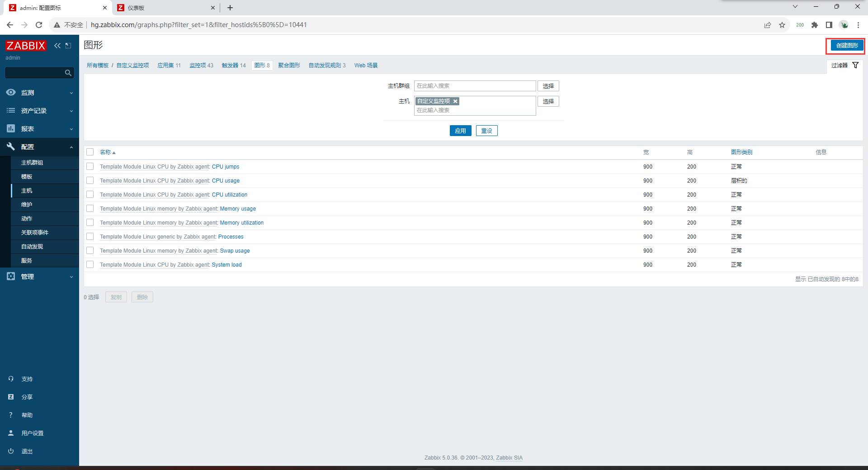Check the CPU utilization row checkbox
868x470 pixels.
click(90, 194)
